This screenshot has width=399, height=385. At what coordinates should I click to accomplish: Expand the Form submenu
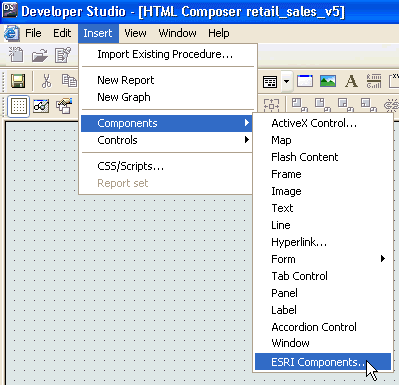[x=323, y=259]
